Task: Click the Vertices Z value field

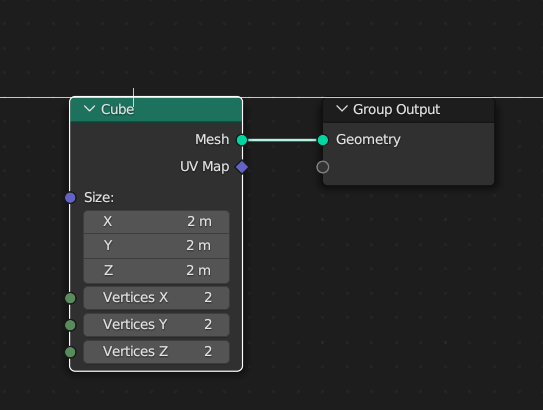Action: tap(156, 352)
